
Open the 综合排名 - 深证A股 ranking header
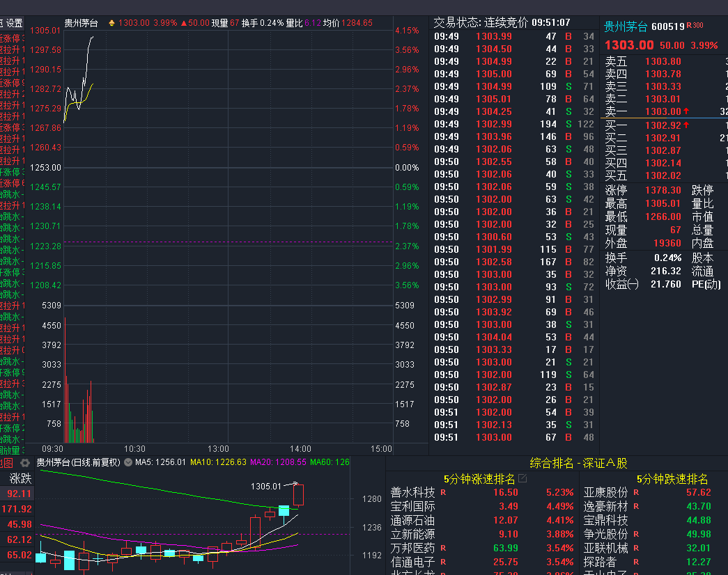578,463
